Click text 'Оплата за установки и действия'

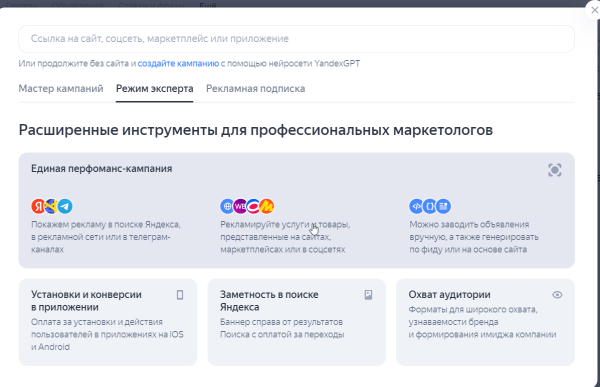pyautogui.click(x=97, y=322)
